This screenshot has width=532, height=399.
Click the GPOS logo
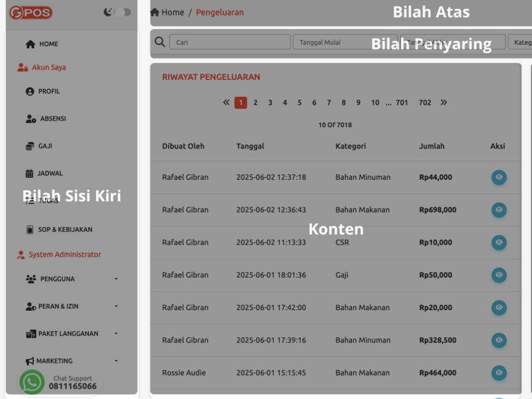click(x=31, y=13)
